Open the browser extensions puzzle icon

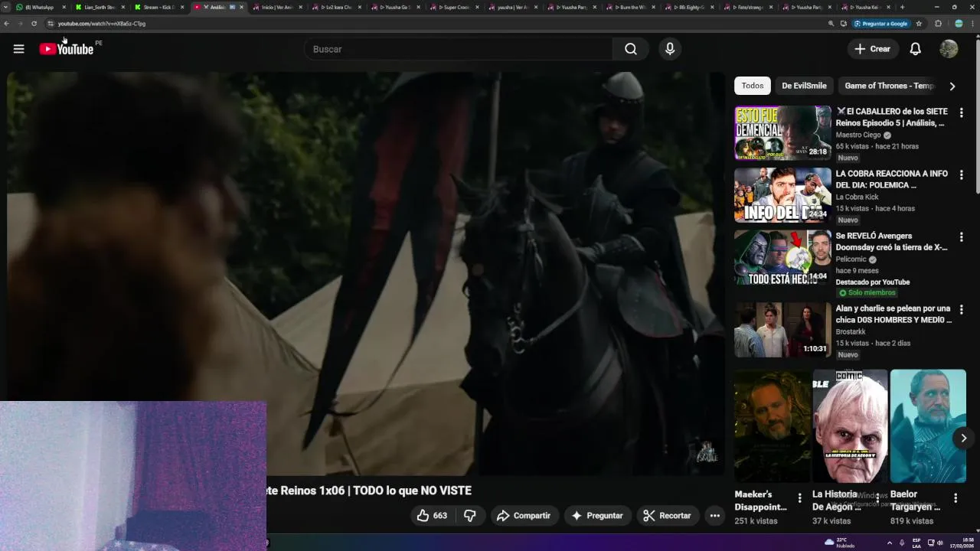(x=939, y=24)
